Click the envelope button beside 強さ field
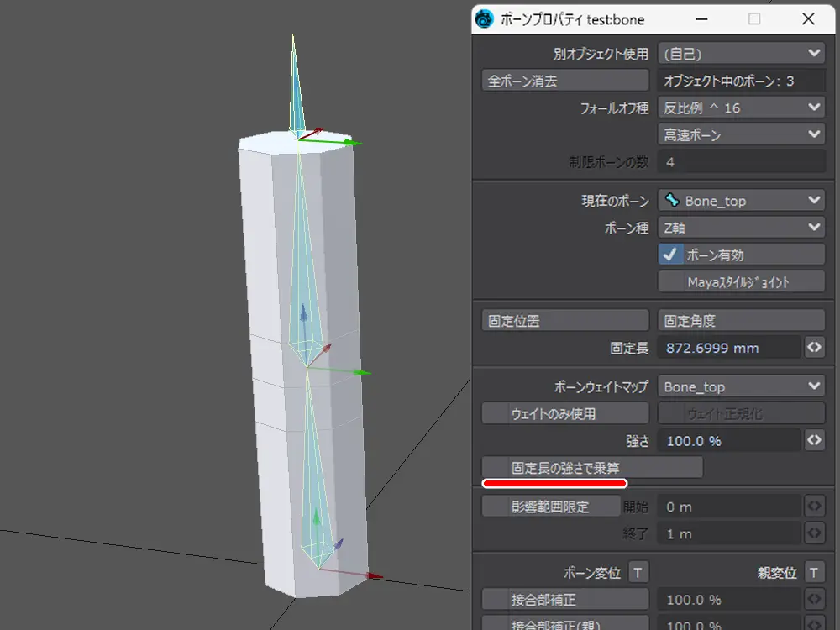This screenshot has height=630, width=840. tap(813, 440)
